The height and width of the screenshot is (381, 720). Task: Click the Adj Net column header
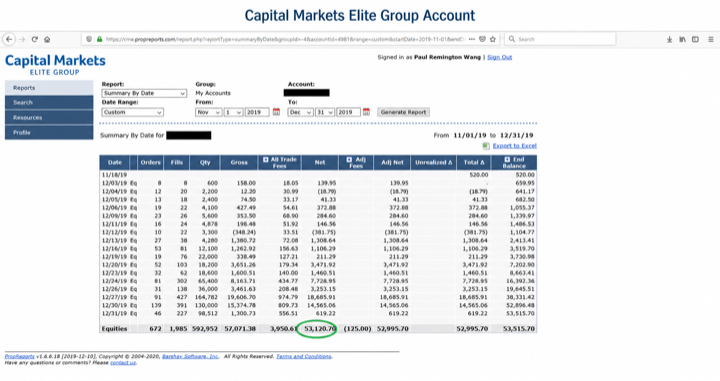(392, 162)
